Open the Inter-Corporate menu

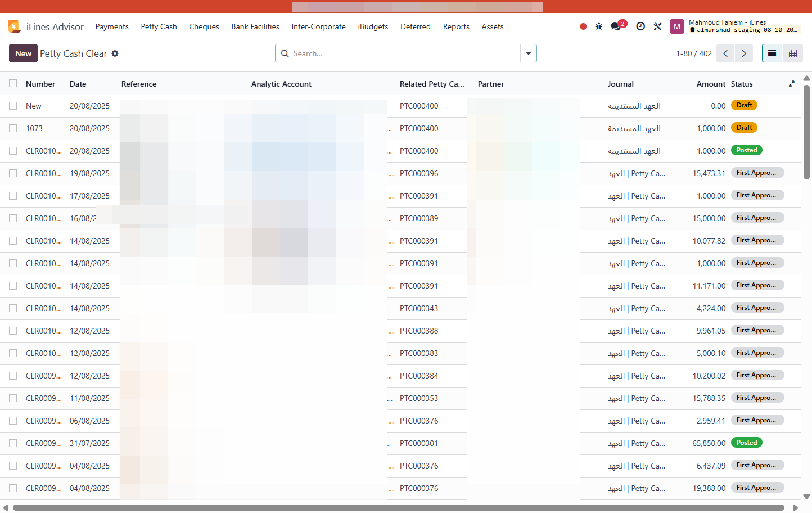pos(319,26)
